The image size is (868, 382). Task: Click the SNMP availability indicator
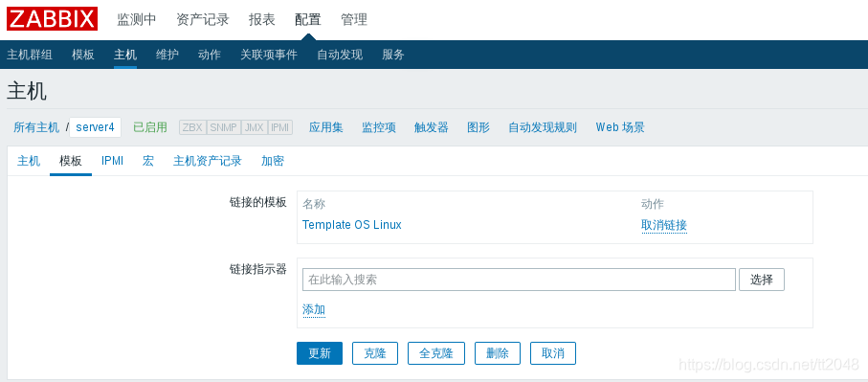click(224, 127)
